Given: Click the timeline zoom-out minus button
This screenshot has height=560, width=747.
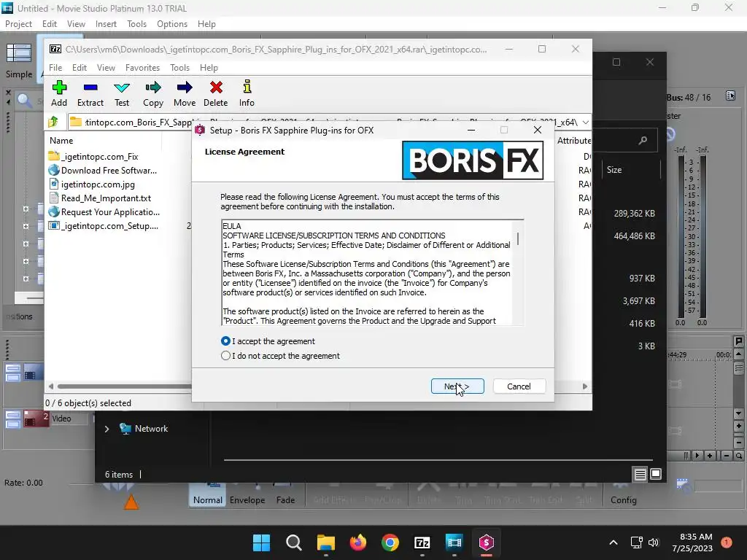Looking at the screenshot, I should (x=726, y=456).
